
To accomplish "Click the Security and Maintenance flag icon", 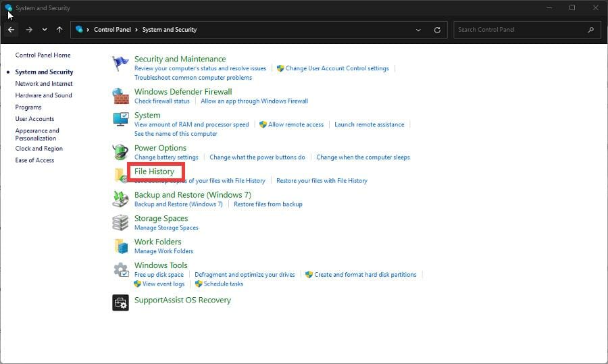I will click(120, 63).
